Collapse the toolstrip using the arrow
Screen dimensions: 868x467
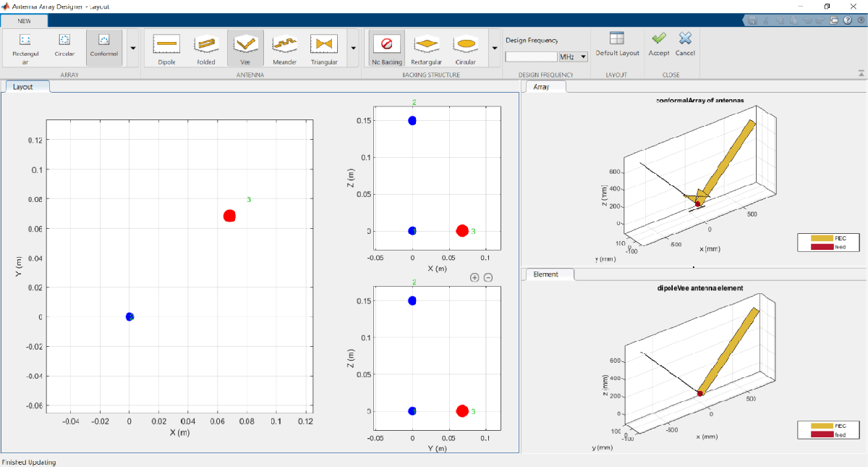pos(861,73)
